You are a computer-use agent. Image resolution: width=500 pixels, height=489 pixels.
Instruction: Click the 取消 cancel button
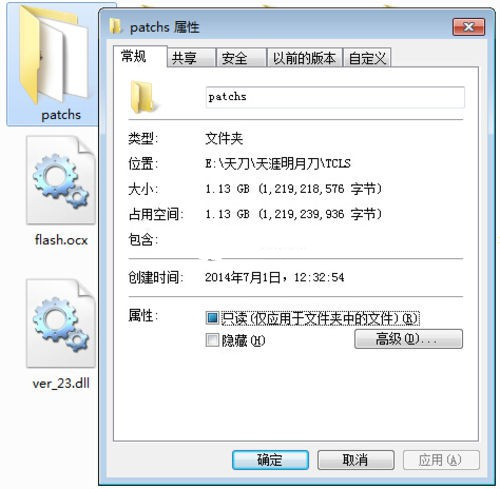[x=356, y=460]
